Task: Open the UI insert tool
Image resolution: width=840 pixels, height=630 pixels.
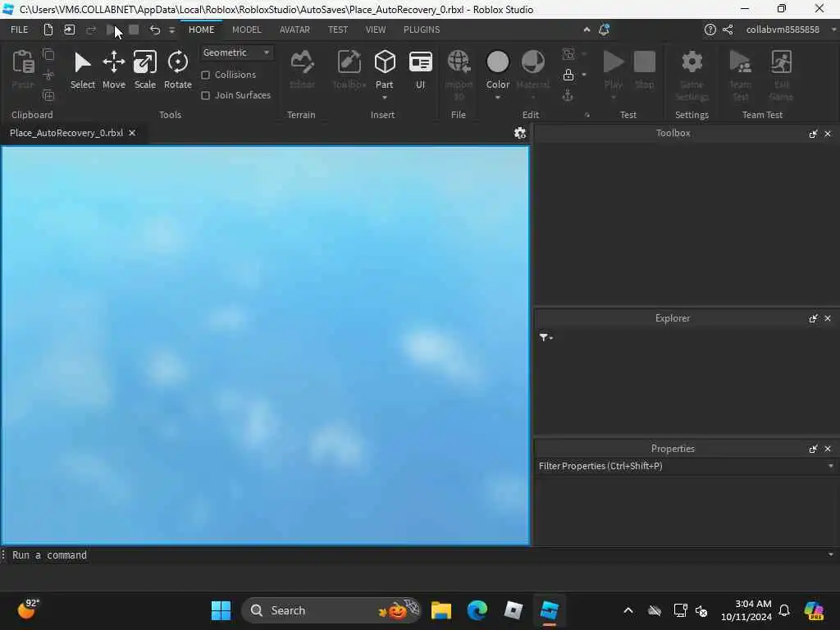Action: point(421,70)
